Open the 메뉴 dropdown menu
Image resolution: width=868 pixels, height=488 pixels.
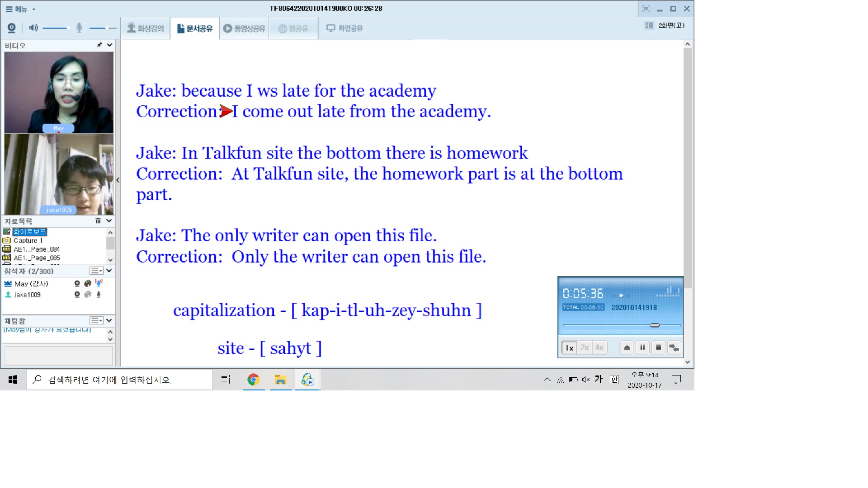[21, 9]
